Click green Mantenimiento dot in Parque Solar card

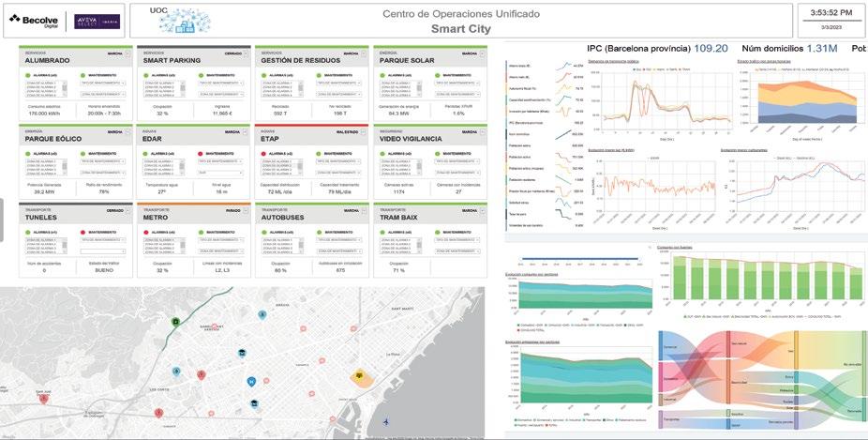click(x=438, y=75)
